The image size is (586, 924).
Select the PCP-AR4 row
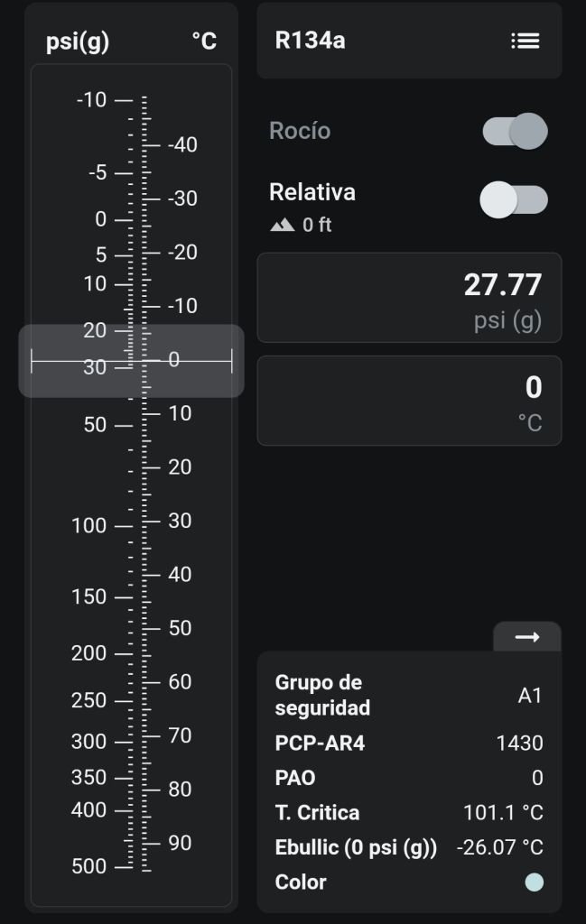tap(409, 744)
